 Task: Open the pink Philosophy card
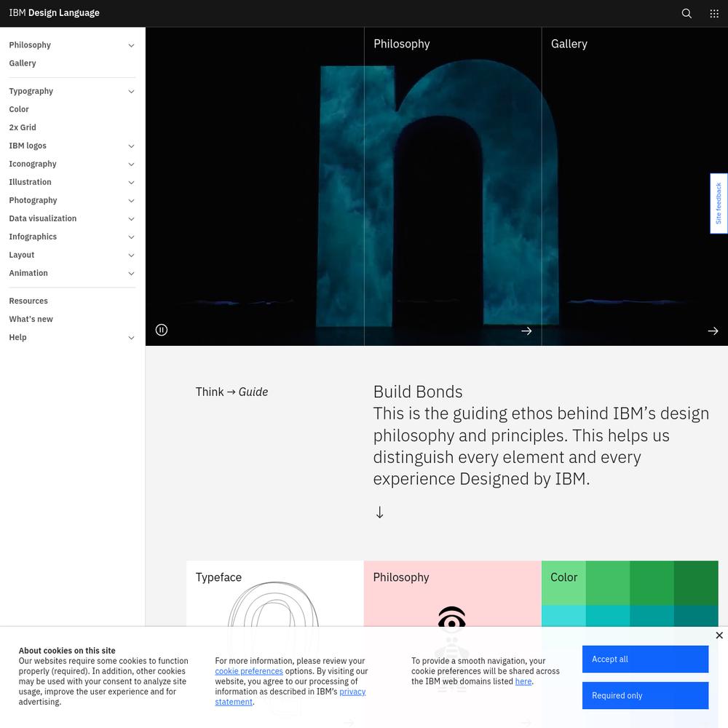click(x=453, y=594)
